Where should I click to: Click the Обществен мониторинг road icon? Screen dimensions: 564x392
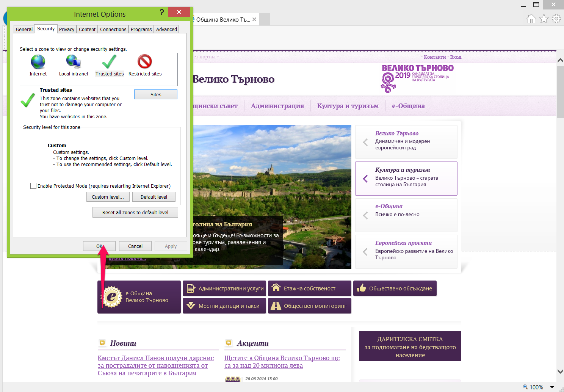pos(276,306)
